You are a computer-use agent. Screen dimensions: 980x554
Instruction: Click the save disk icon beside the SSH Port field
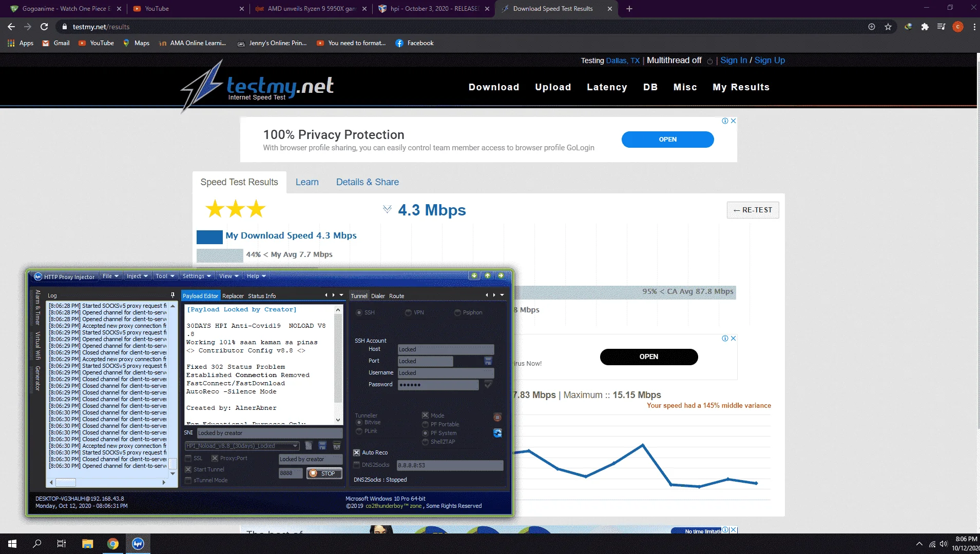(x=488, y=361)
